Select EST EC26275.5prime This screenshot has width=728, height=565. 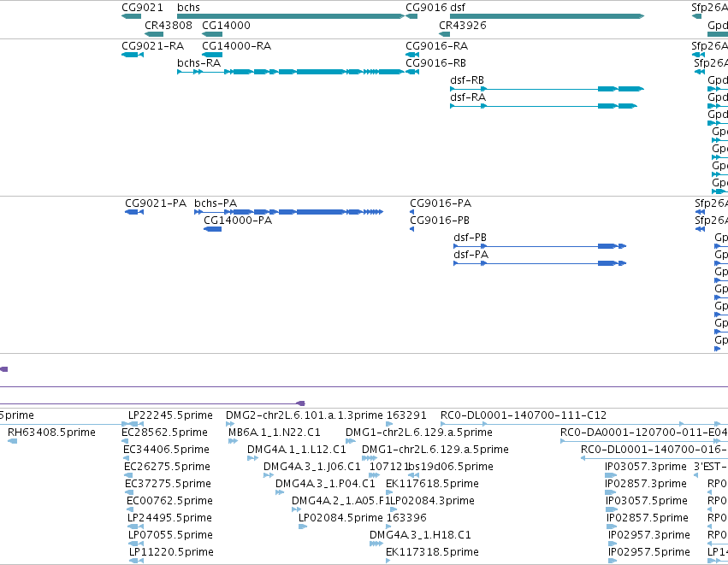[x=128, y=475]
